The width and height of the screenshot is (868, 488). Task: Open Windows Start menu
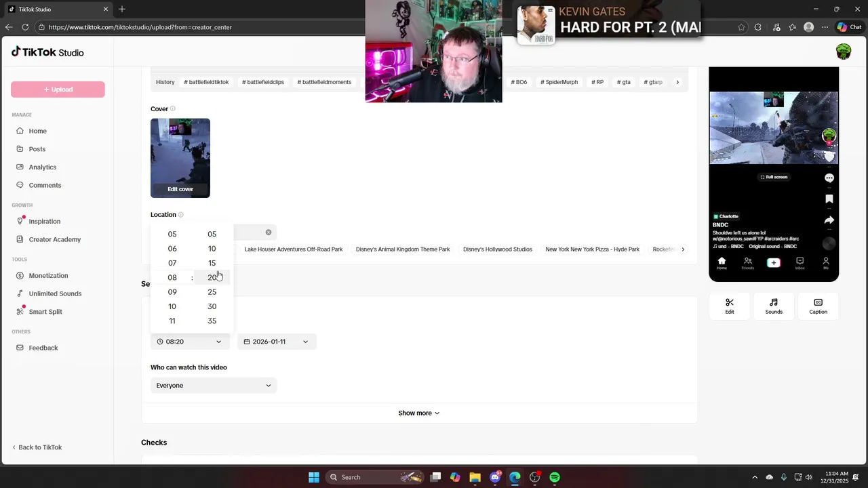(314, 477)
